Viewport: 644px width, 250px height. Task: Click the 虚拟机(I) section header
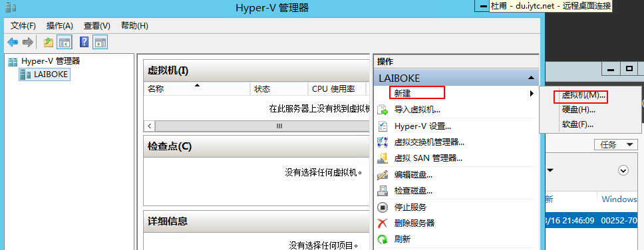257,70
